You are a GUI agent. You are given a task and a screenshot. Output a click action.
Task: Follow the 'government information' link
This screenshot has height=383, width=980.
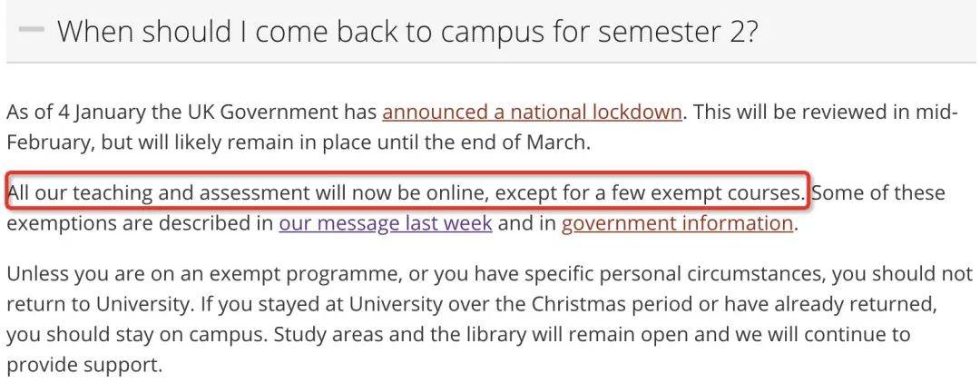click(678, 223)
